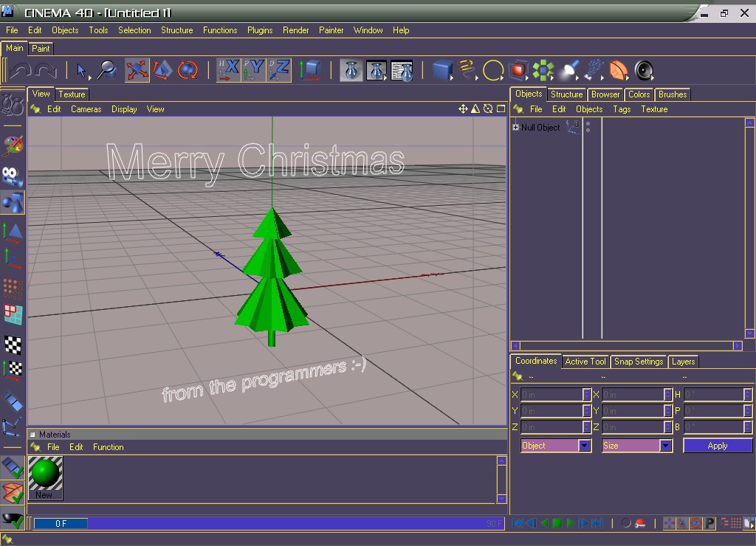Open the viewport Cameras menu
This screenshot has height=546, width=756.
point(86,109)
